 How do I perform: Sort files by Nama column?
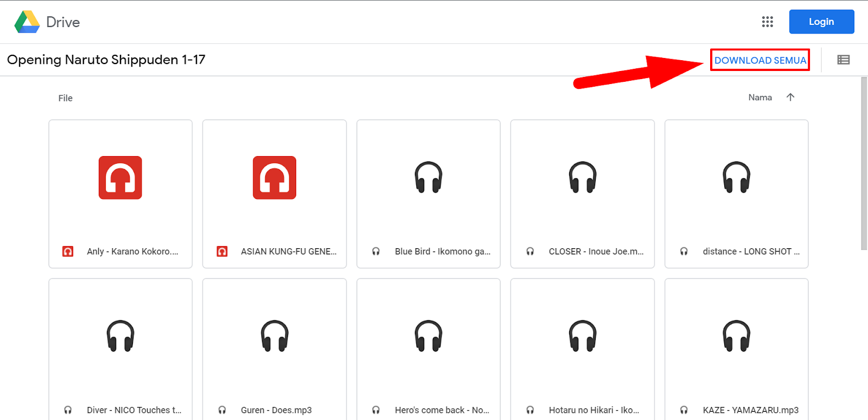tap(760, 98)
